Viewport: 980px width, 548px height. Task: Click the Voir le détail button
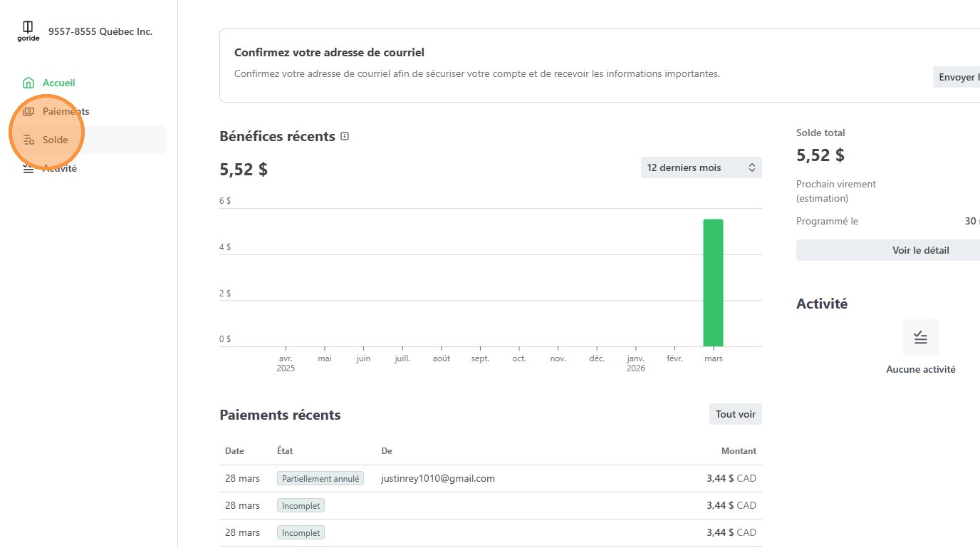pos(920,250)
